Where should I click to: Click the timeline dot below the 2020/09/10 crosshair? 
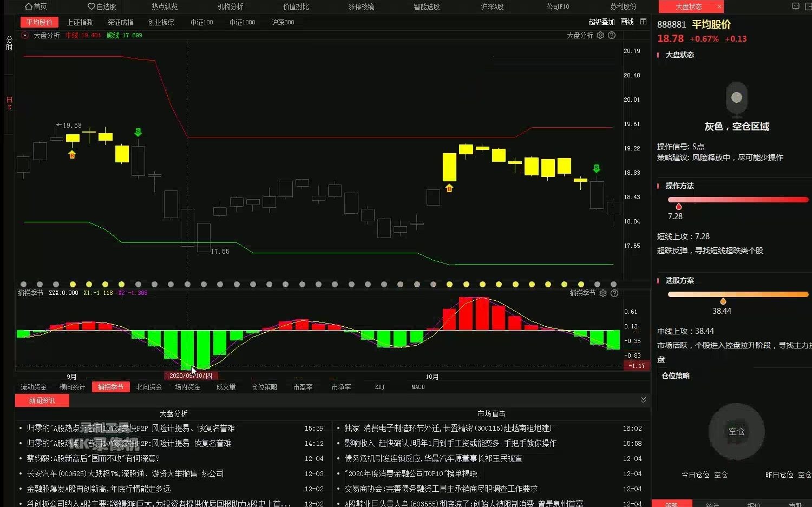(x=187, y=284)
